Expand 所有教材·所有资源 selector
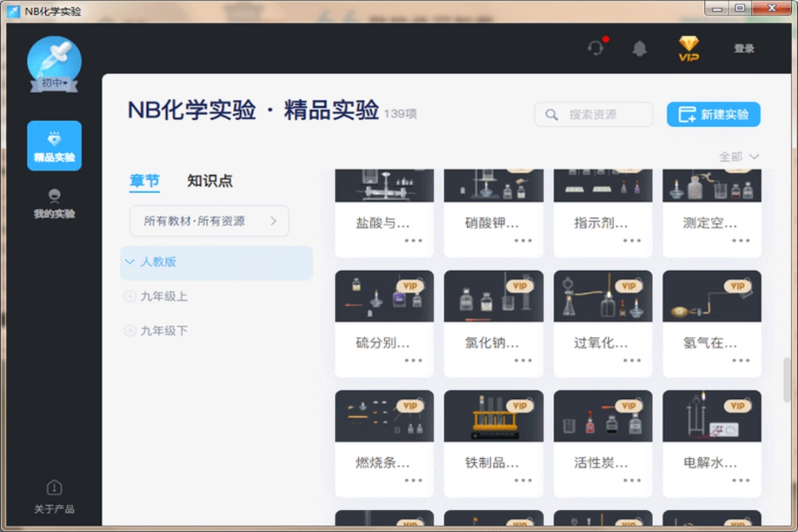The width and height of the screenshot is (798, 532). [209, 221]
